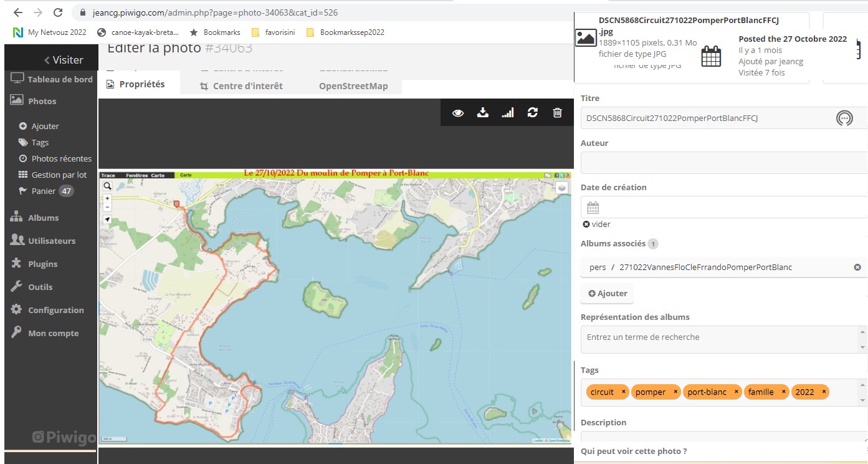Click the map search magnifier icon
The width and height of the screenshot is (868, 464).
(x=107, y=186)
